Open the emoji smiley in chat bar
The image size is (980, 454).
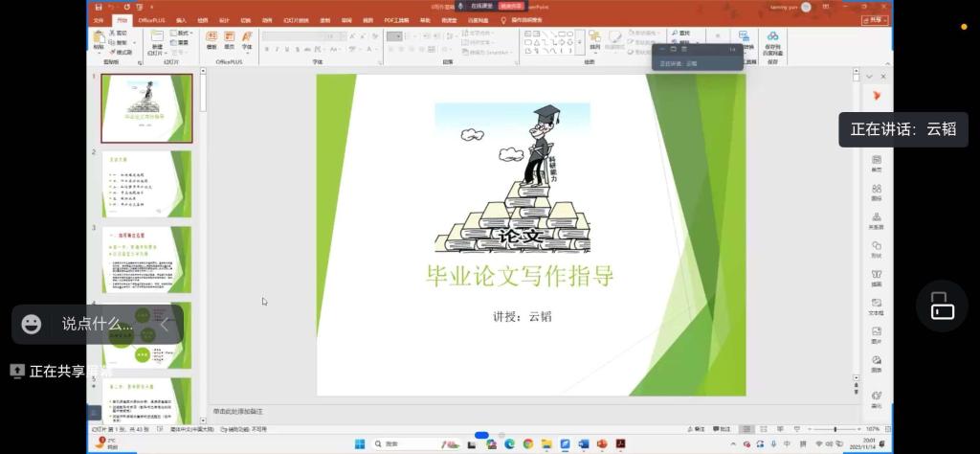click(32, 324)
